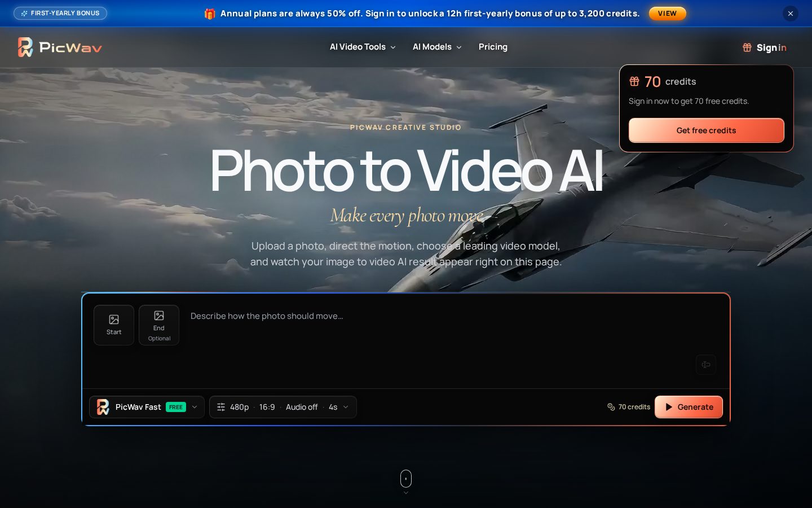Dismiss the top promo banner
This screenshot has width=812, height=508.
(x=791, y=14)
